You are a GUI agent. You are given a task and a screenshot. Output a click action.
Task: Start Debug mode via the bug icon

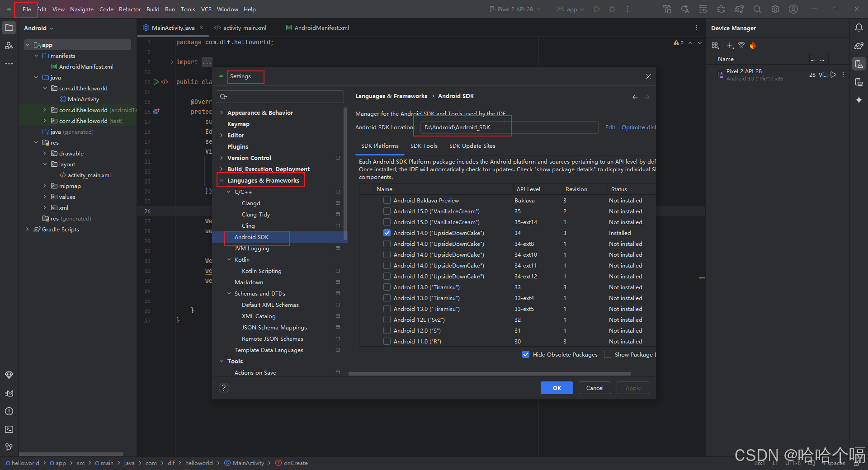[612, 9]
